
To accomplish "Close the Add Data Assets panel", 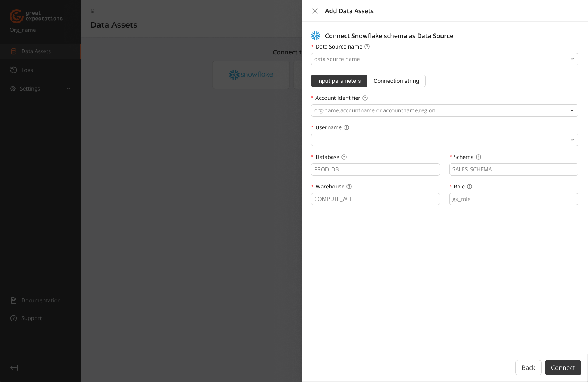I will coord(315,11).
